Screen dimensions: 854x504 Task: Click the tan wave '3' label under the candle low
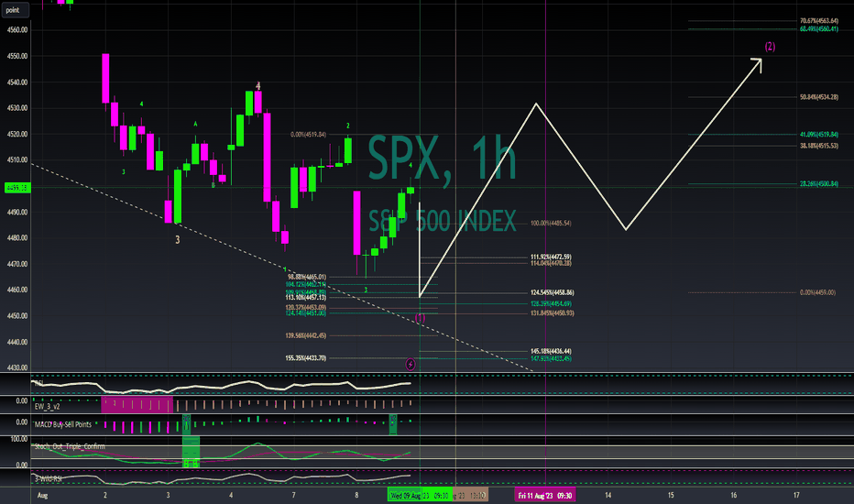tap(177, 240)
